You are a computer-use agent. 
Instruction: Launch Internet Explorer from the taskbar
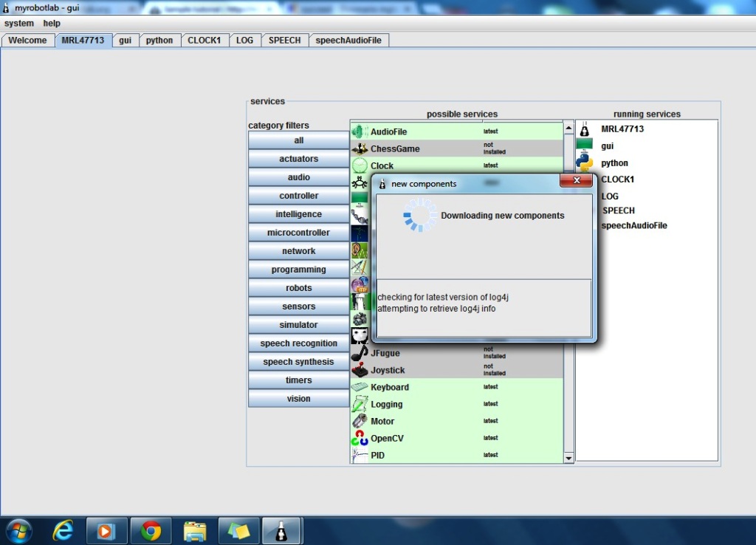pyautogui.click(x=63, y=531)
